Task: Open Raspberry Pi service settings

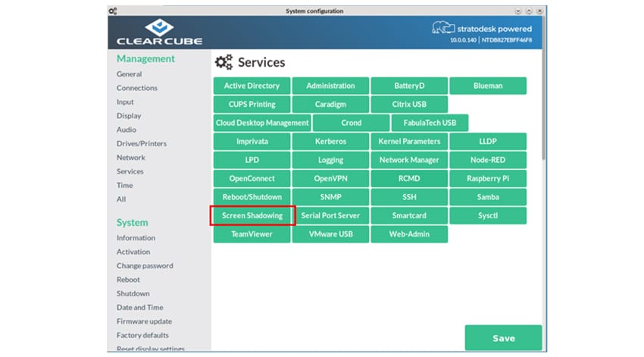Action: click(x=487, y=178)
